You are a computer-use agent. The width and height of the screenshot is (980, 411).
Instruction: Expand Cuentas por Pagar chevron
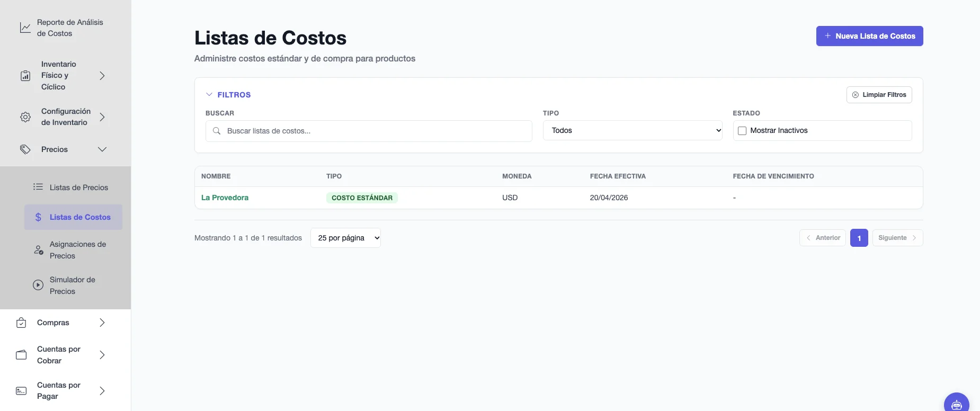click(x=102, y=391)
